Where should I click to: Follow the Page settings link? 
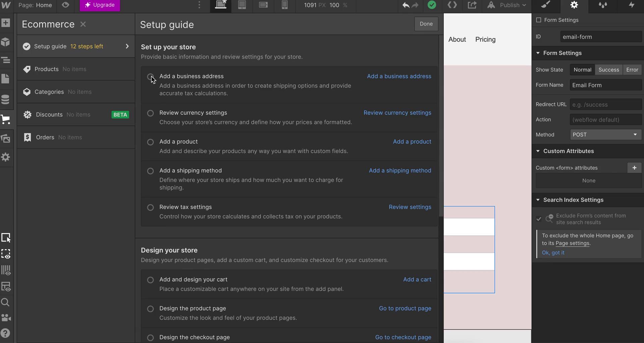572,244
